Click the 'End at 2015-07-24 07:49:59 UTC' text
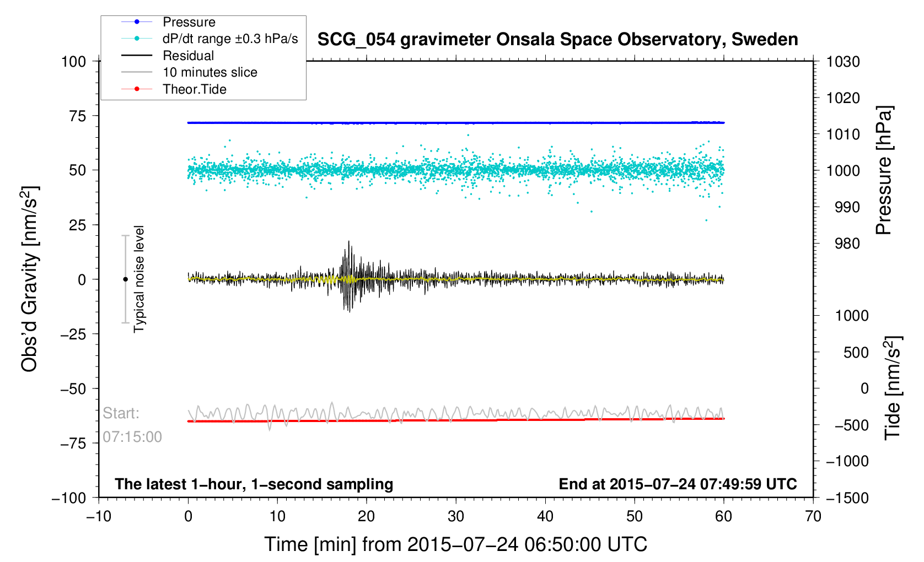Screen dimensions: 924x562 click(x=678, y=484)
